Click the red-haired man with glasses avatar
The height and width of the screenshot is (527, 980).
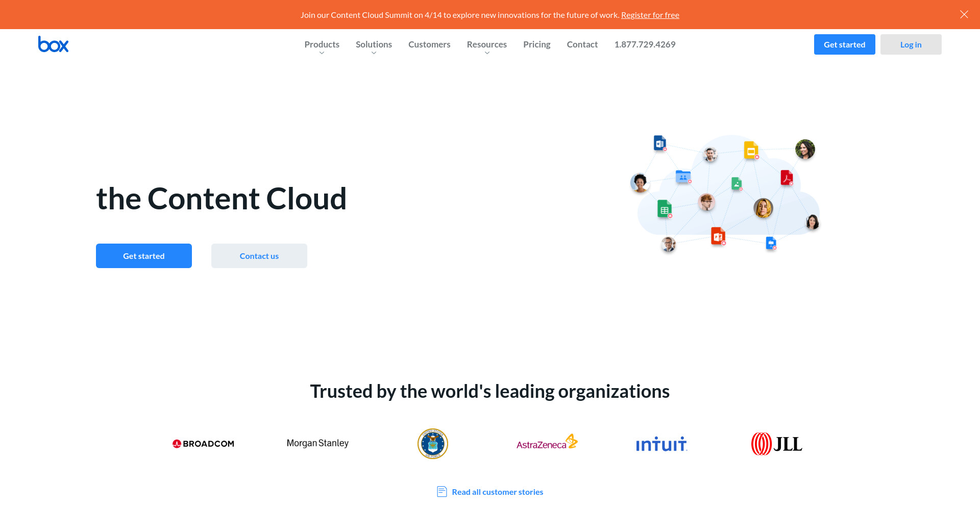click(706, 202)
